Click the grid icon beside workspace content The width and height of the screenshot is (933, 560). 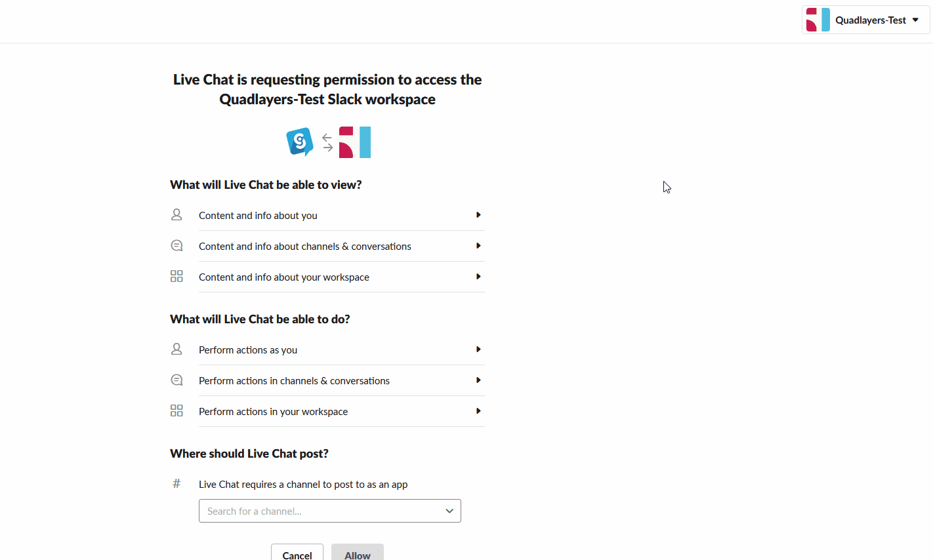[x=176, y=276]
